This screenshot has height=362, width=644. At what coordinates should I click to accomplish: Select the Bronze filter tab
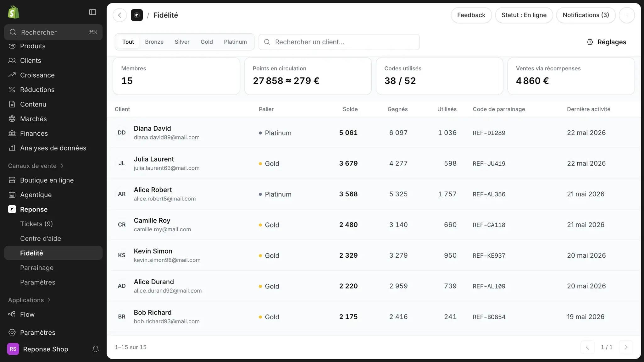(x=154, y=42)
